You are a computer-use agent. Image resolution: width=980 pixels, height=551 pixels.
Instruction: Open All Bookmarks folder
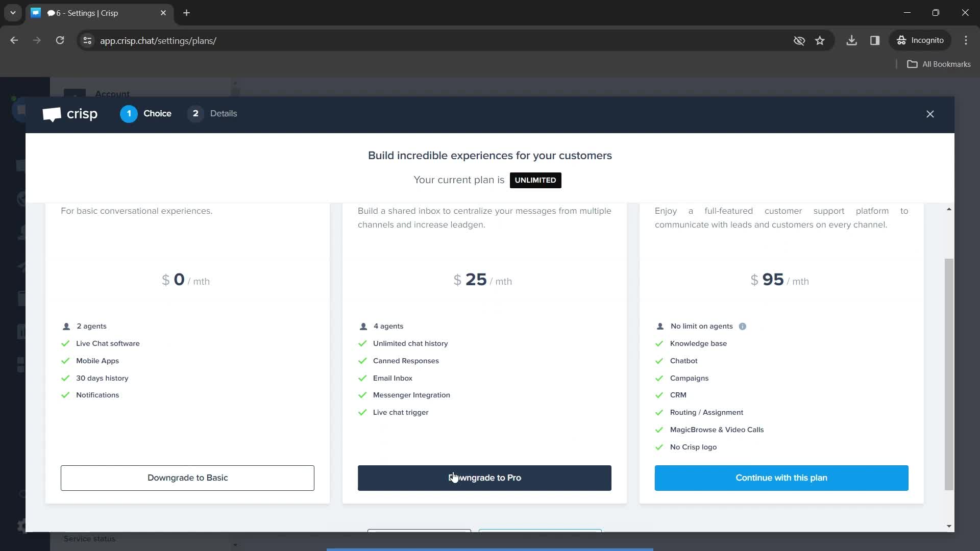tap(939, 64)
